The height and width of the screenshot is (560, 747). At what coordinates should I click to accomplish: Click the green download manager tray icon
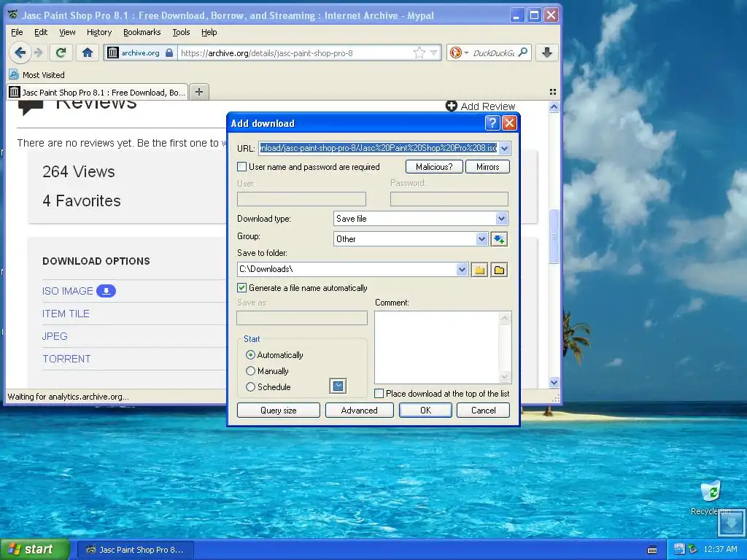click(693, 549)
